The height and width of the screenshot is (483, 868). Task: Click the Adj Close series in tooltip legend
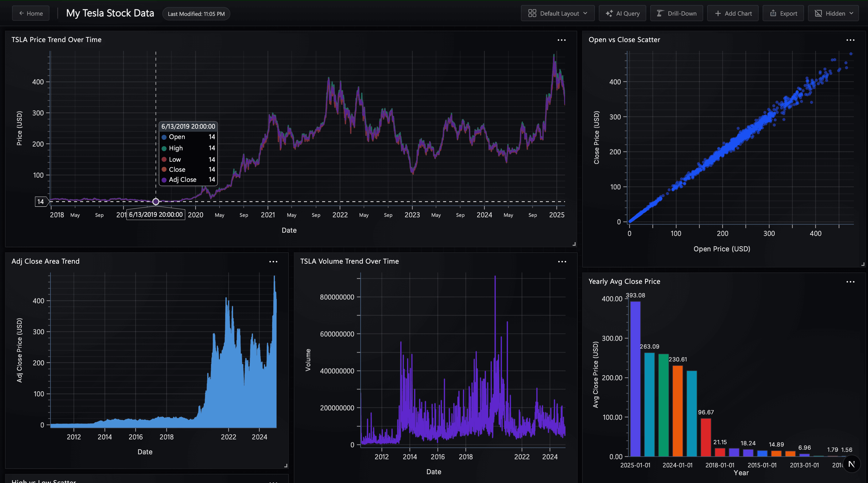(188, 180)
